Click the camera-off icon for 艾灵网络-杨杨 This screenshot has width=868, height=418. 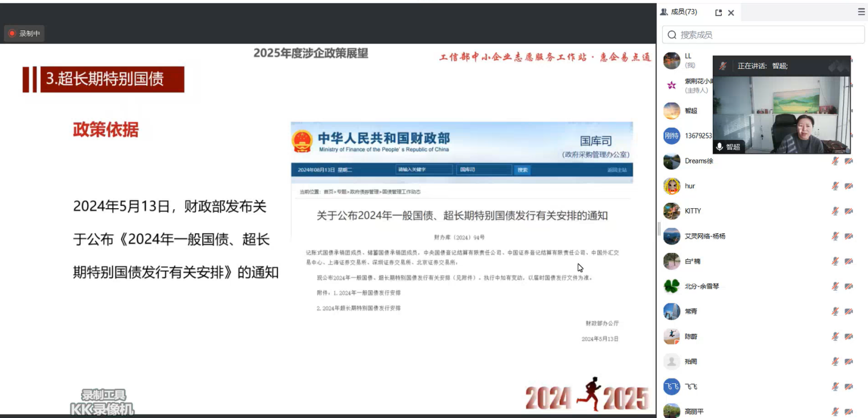[x=848, y=236]
